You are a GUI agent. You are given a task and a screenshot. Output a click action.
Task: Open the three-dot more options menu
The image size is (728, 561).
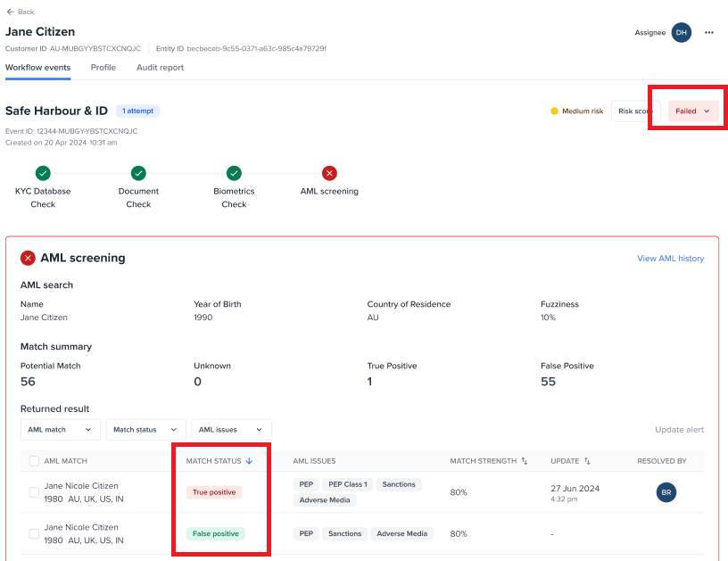(x=709, y=32)
